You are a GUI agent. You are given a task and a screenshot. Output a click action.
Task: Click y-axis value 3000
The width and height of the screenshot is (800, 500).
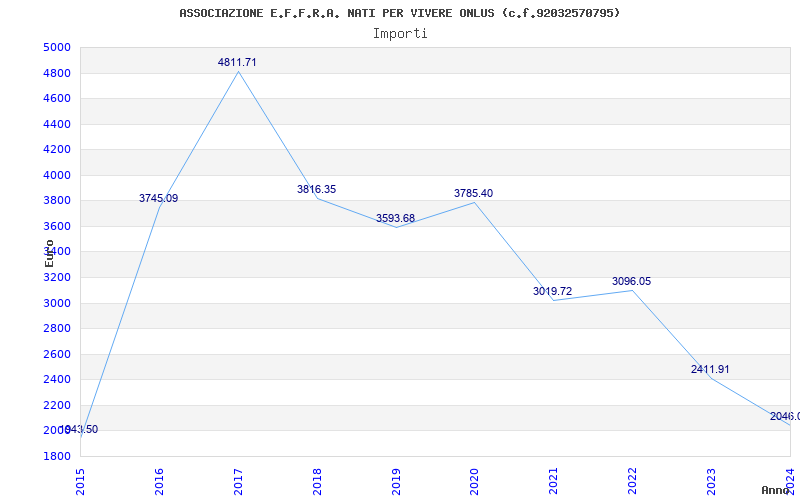point(56,303)
